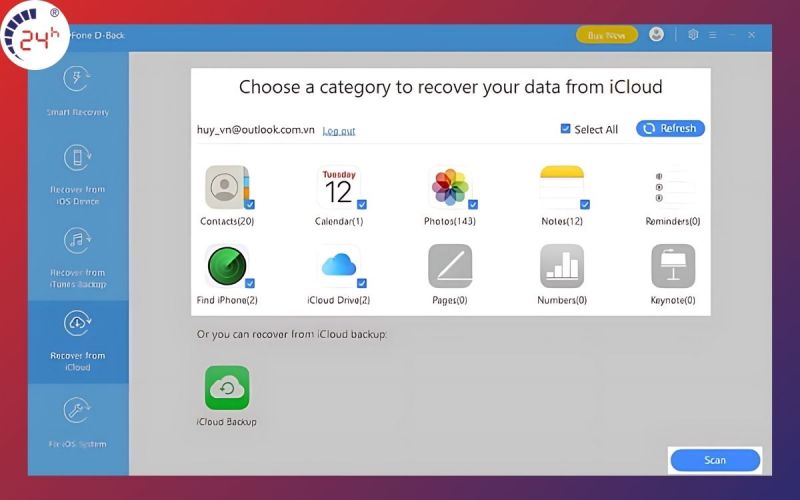
Task: Click the Refresh button
Action: click(670, 129)
